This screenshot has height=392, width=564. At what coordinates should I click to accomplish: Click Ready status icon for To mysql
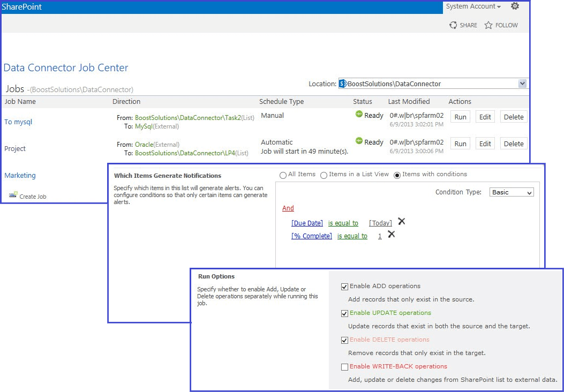point(359,115)
